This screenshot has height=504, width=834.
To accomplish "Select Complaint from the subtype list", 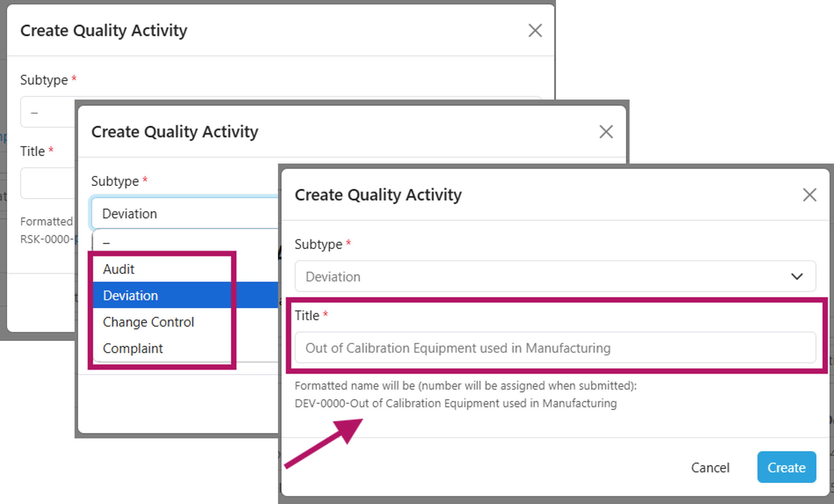I will 133,348.
